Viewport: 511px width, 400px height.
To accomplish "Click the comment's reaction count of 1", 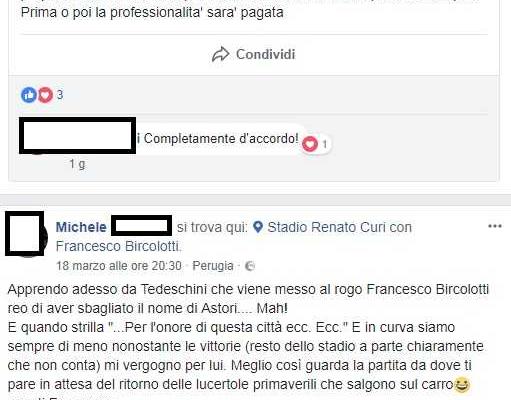I will click(325, 144).
